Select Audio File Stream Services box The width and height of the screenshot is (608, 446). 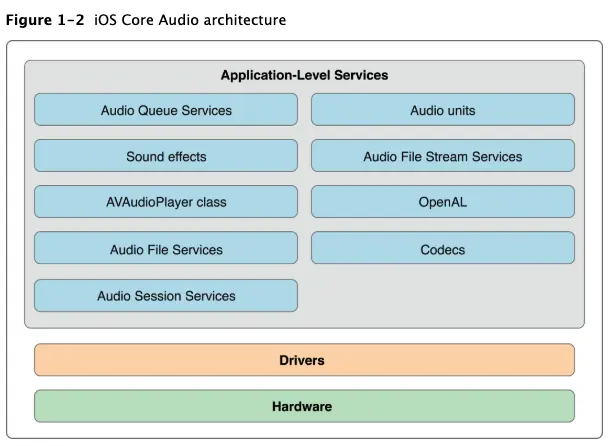pos(443,156)
